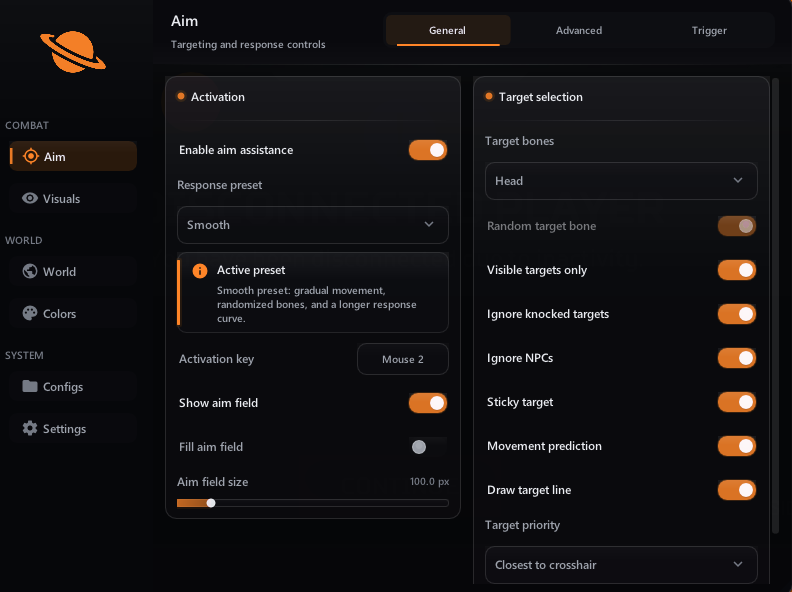Open the Colors section in sidebar
This screenshot has height=592, width=792.
(x=73, y=314)
